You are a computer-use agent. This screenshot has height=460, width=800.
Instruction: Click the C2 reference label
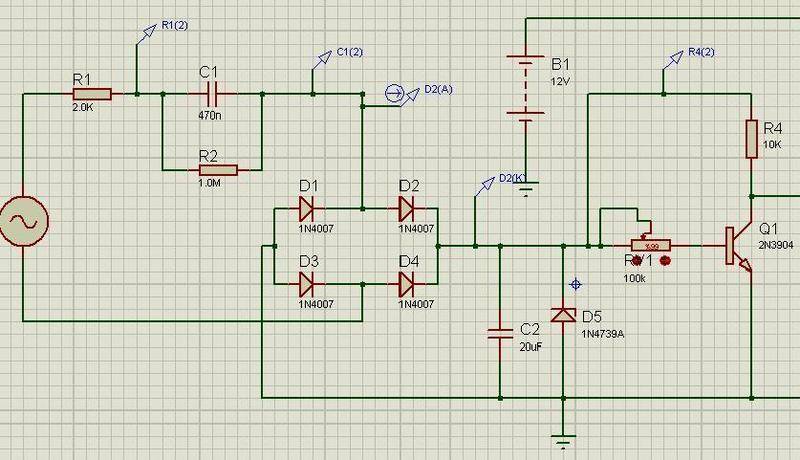(x=530, y=329)
